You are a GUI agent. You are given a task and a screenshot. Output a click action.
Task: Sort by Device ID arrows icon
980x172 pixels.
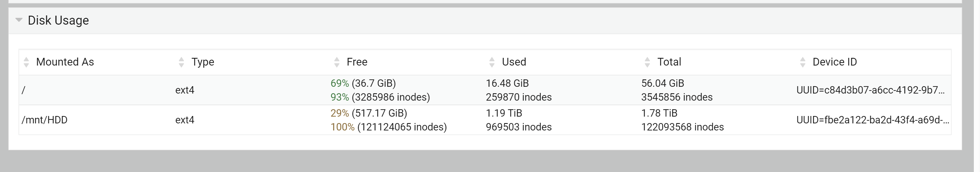tap(803, 62)
